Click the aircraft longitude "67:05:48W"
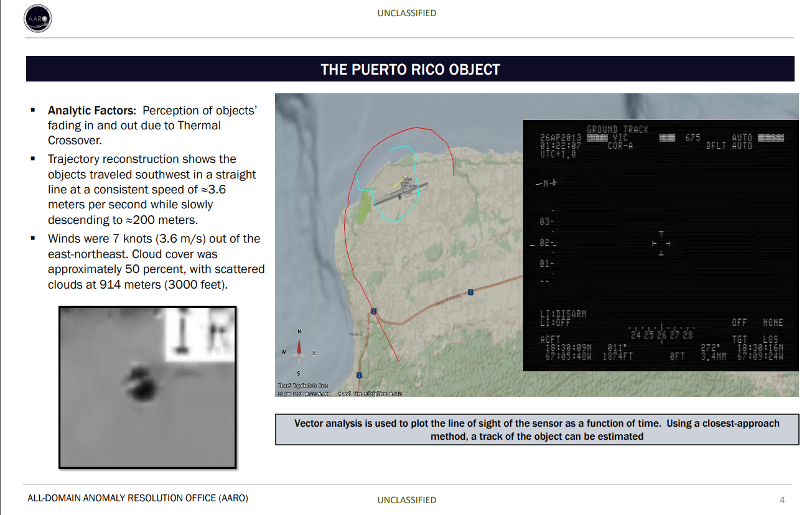 (569, 356)
